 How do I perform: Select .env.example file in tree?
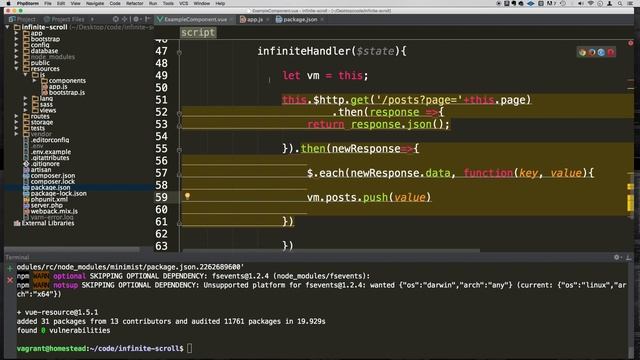[x=51, y=152]
